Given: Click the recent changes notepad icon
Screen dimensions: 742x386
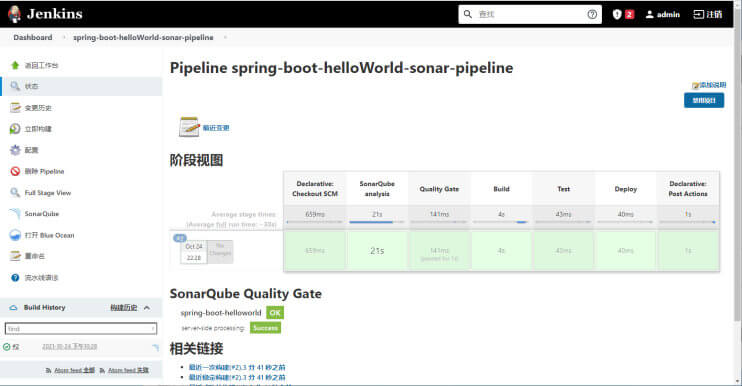Looking at the screenshot, I should (x=189, y=127).
